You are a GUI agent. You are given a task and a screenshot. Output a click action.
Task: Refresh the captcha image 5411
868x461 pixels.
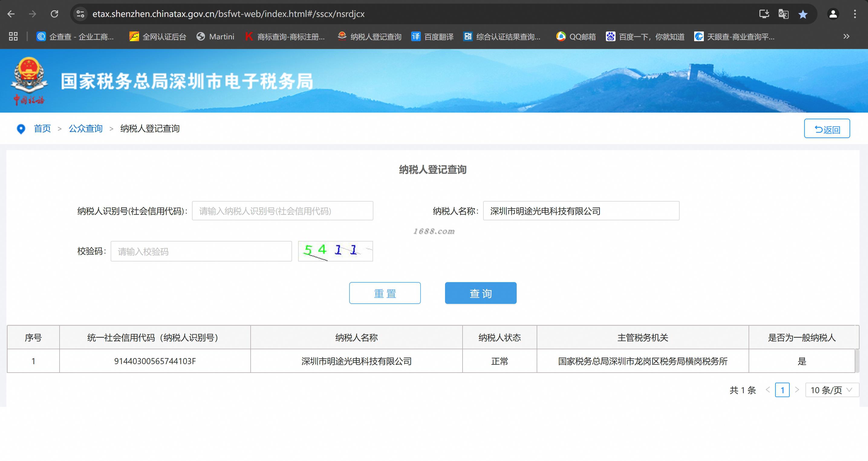point(335,251)
